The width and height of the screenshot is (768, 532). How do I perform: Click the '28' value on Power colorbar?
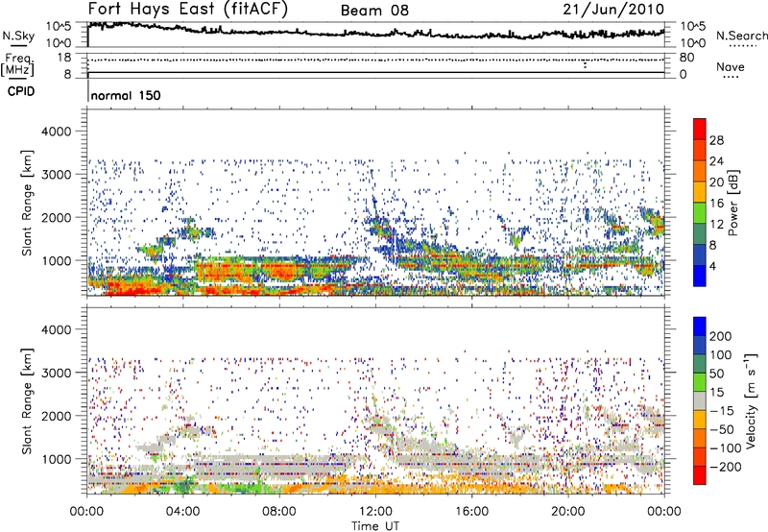point(716,140)
